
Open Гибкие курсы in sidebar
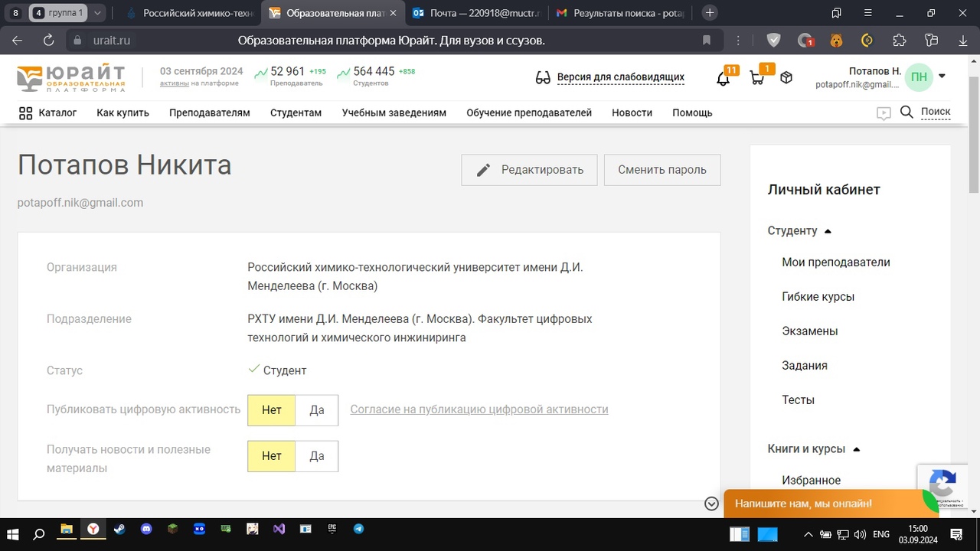point(818,297)
